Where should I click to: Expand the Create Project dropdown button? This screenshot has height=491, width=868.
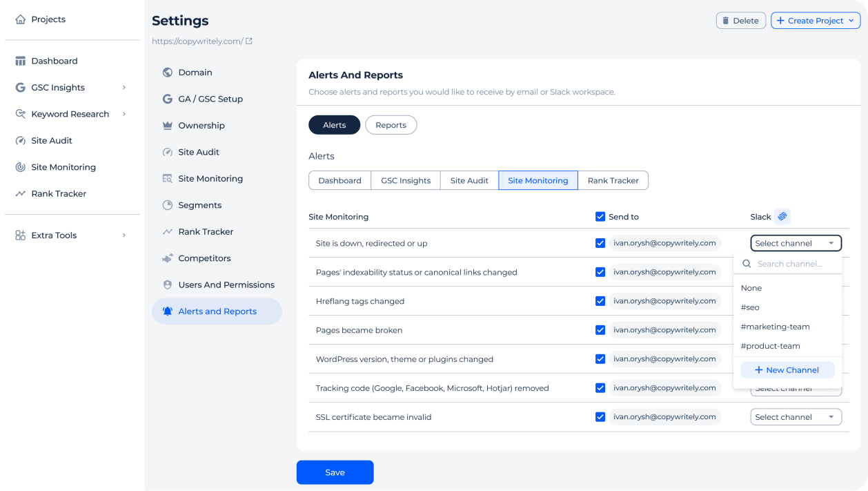815,21
